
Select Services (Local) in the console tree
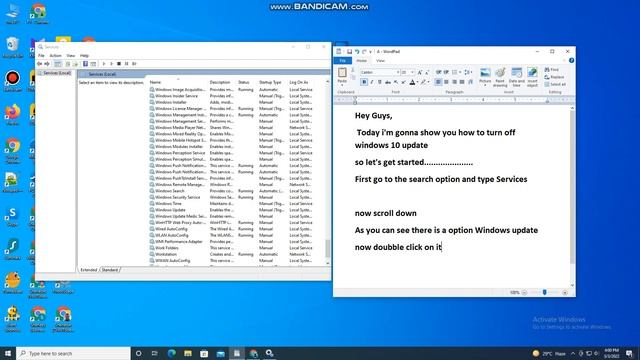coord(57,73)
